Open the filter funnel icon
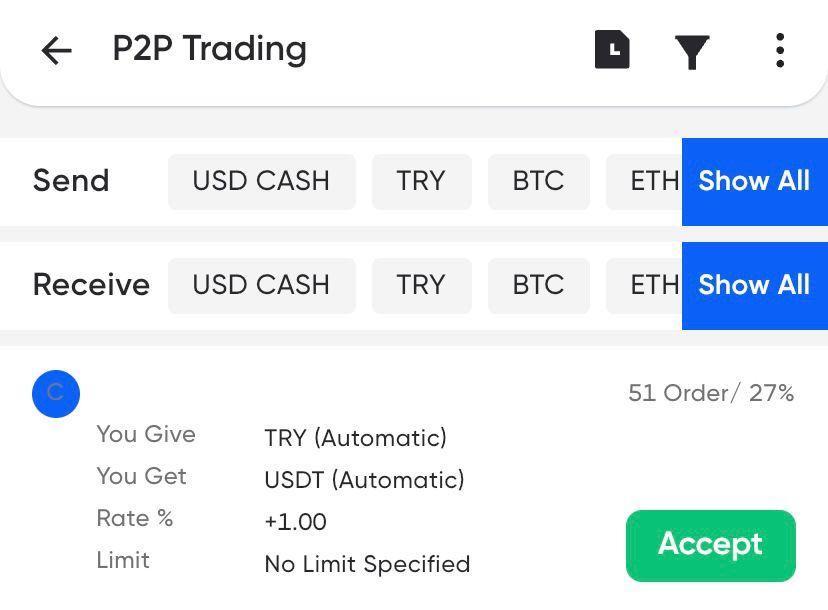This screenshot has height=610, width=828. 692,52
